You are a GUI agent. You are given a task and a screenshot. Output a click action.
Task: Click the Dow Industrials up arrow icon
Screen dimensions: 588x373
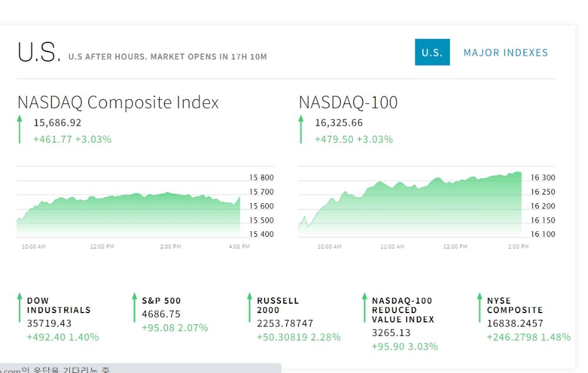click(x=19, y=307)
